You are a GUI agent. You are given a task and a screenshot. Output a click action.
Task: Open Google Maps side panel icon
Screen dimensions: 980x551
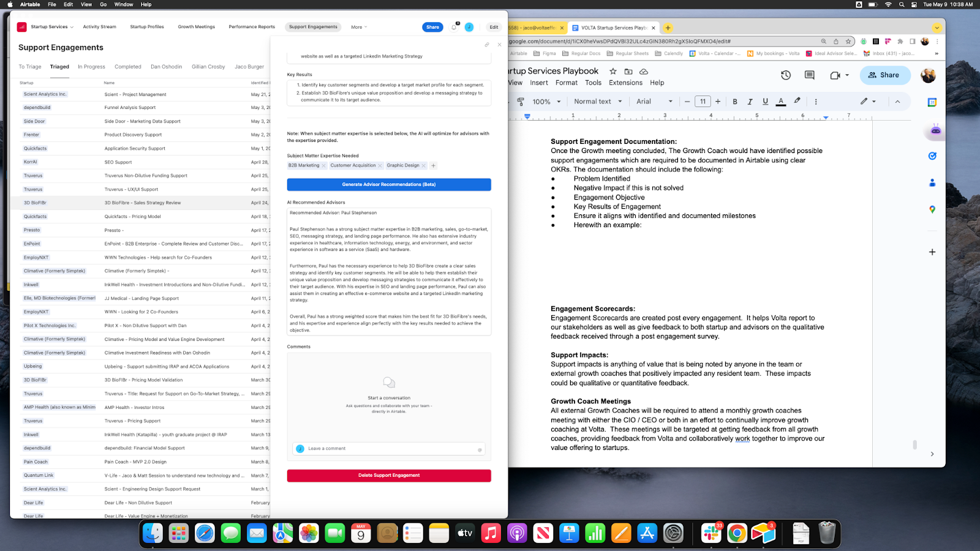tap(932, 209)
